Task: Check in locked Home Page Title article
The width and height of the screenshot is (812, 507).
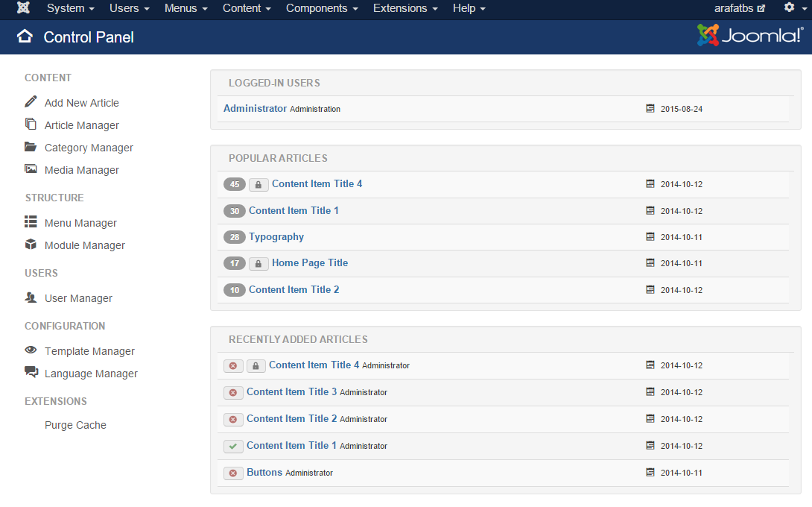Action: tap(258, 263)
